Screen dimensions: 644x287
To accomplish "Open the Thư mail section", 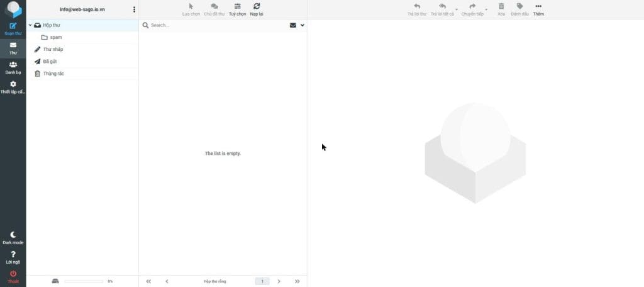I will 13,48.
